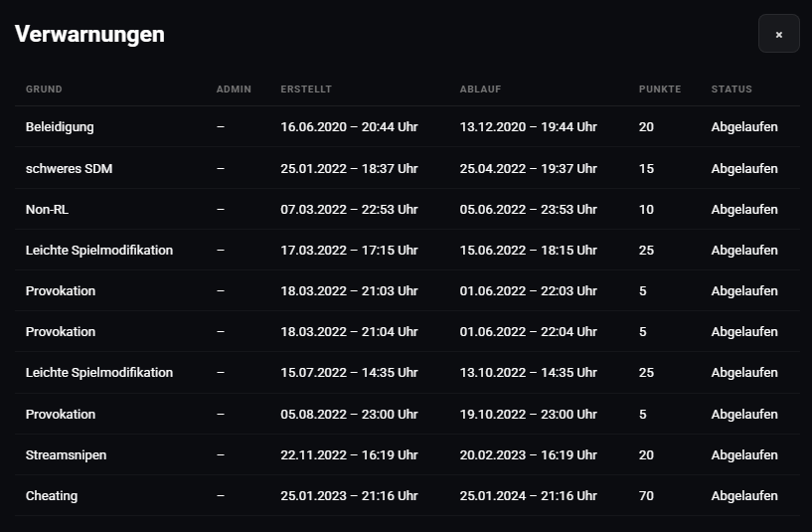The image size is (812, 532).
Task: Click expiry date 13.12.2020 – 19:44 Uhr
Action: tap(528, 127)
